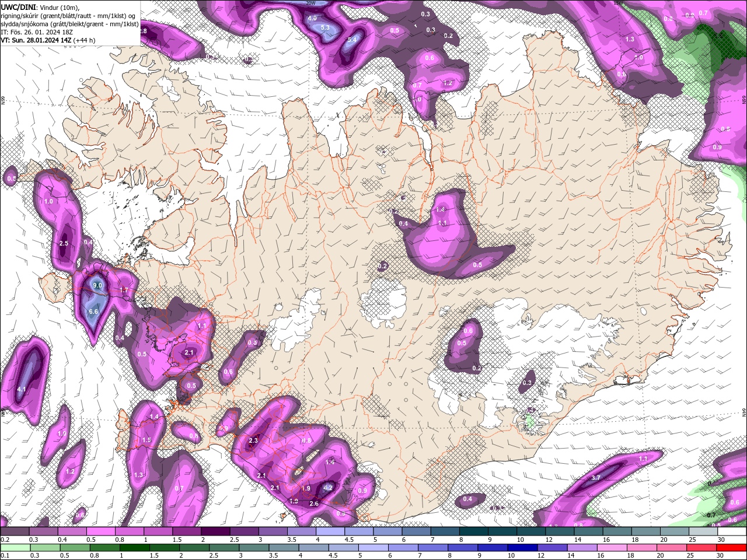The height and width of the screenshot is (560, 747).
Task: Click the 4.2 snowfall value on the south coast
Action: click(328, 488)
